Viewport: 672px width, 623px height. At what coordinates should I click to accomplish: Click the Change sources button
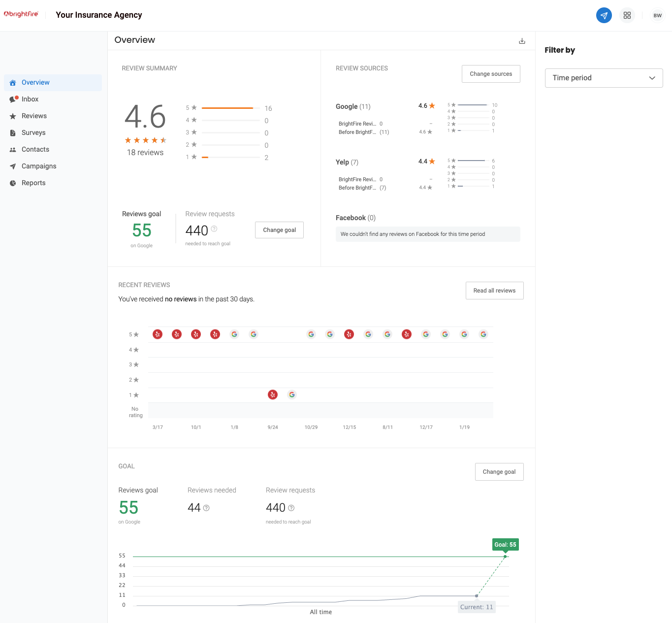(x=490, y=73)
